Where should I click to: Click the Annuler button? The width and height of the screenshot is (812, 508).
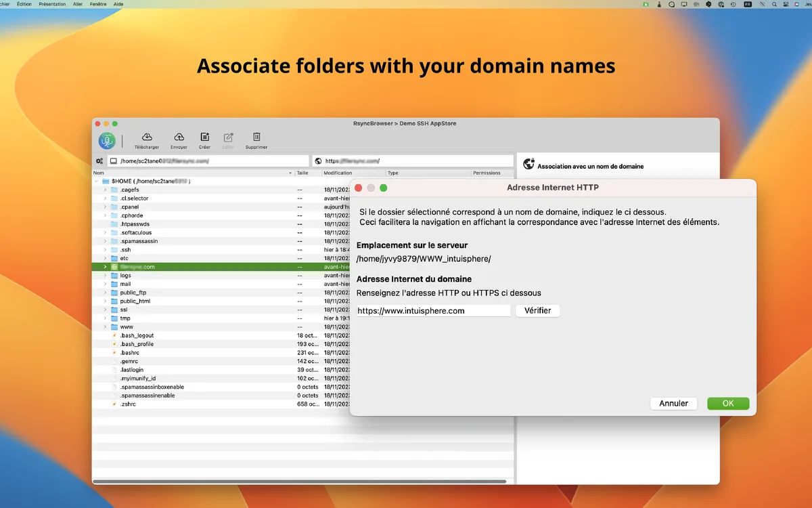click(673, 404)
